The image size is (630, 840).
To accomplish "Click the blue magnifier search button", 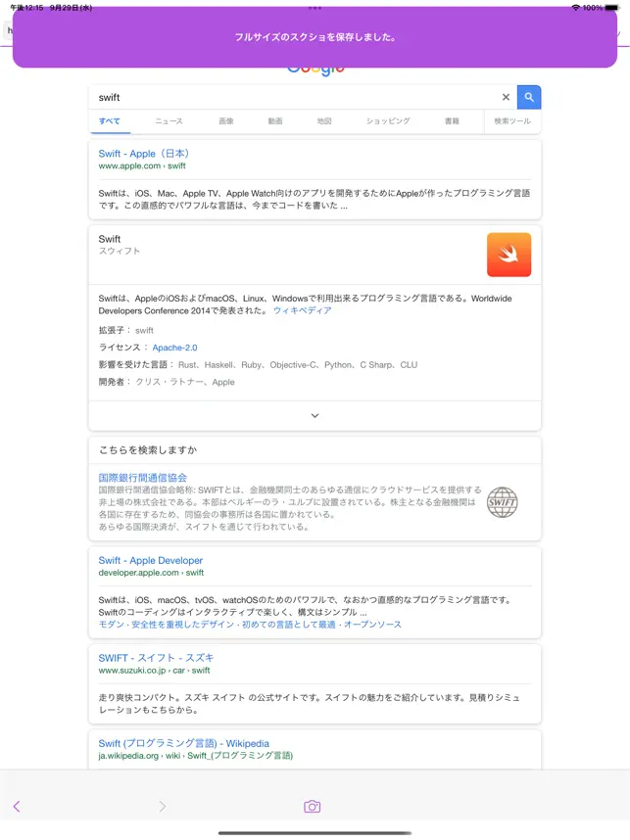I will (x=529, y=97).
